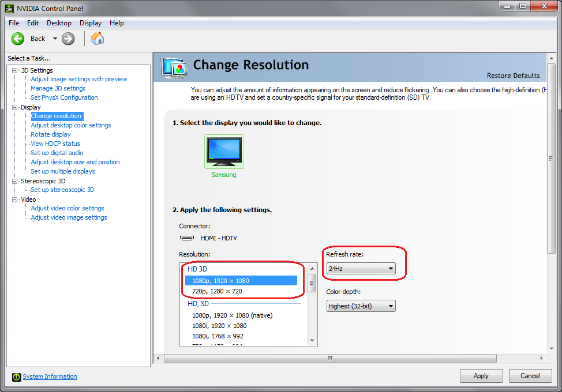This screenshot has width=562, height=392.
Task: Click the Home icon in toolbar
Action: (98, 39)
